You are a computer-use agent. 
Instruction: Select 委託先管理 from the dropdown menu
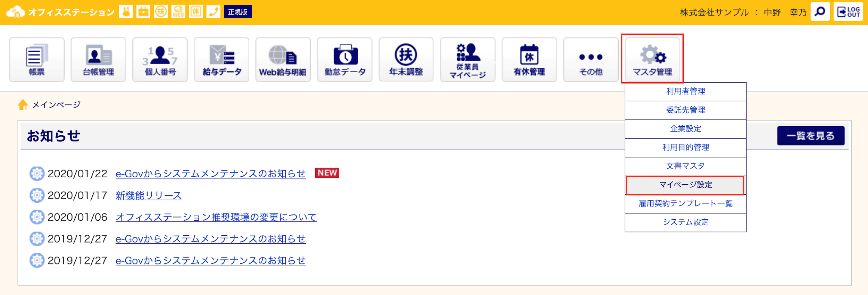[x=685, y=110]
